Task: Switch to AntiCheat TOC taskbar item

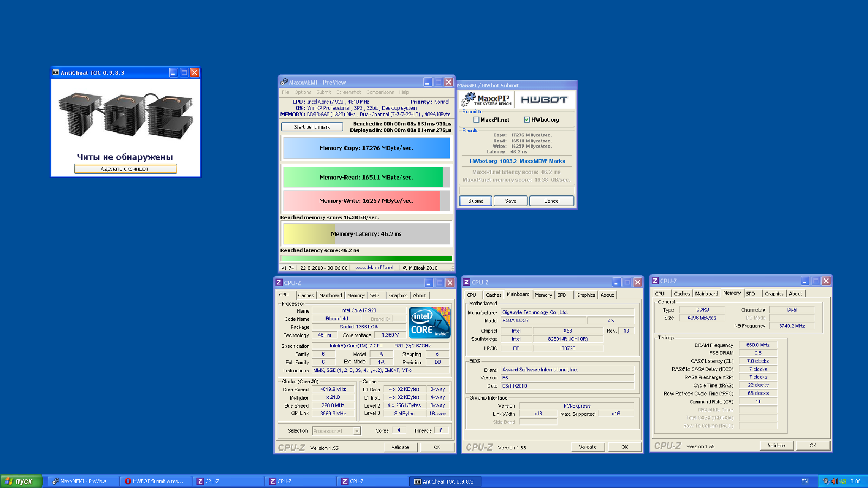Action: tap(445, 481)
